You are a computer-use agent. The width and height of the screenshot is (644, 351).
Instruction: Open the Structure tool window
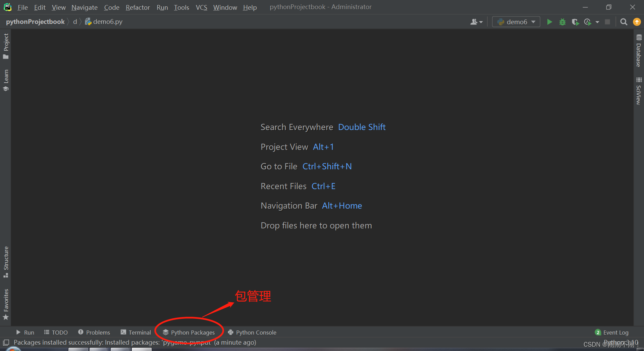click(x=6, y=262)
